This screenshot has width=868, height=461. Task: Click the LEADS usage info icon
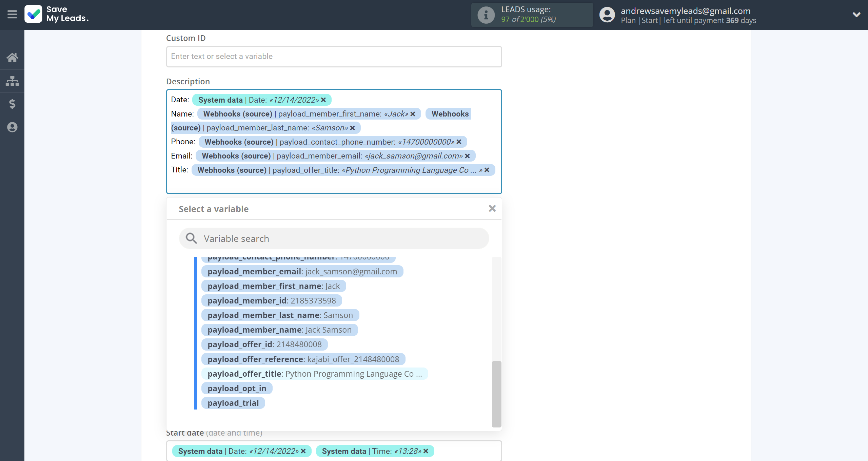click(x=486, y=15)
